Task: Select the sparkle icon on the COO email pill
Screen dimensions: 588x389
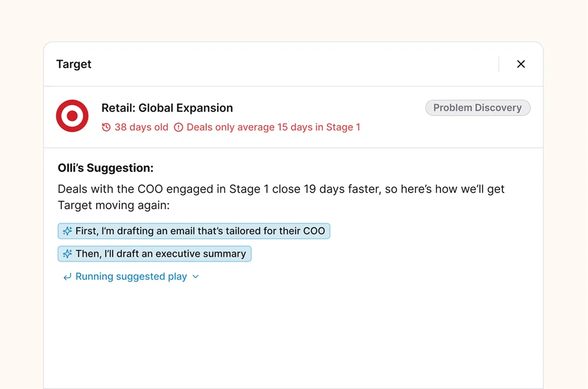Action: click(67, 230)
